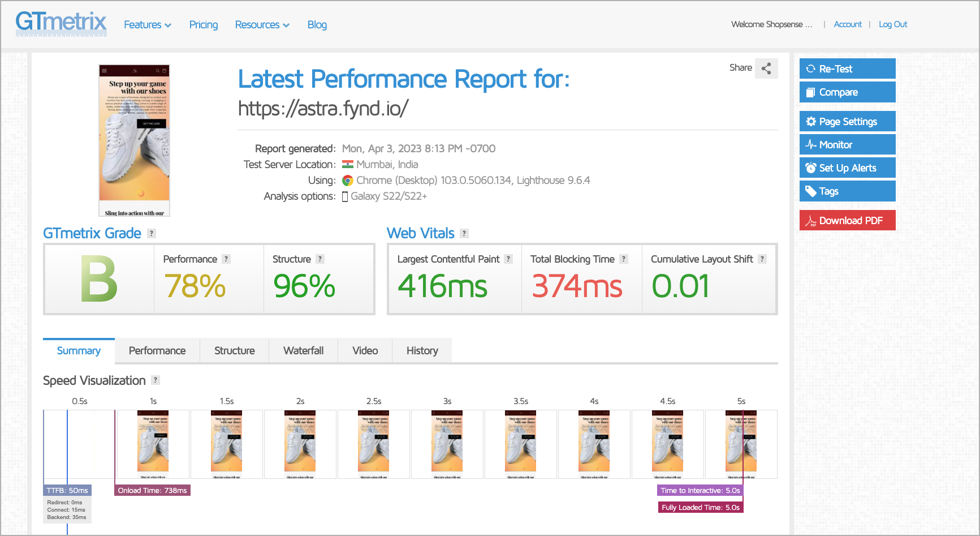Screen dimensions: 980x536
Task: Click the 3s filmstrip frame
Action: coord(447,444)
